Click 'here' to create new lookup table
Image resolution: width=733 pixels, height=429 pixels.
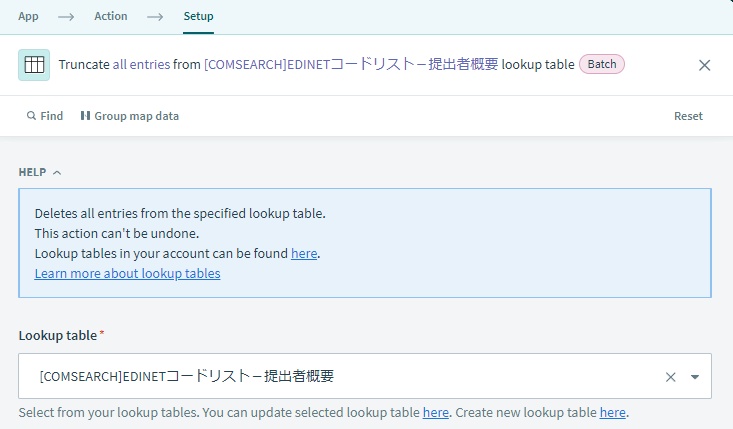(x=612, y=412)
